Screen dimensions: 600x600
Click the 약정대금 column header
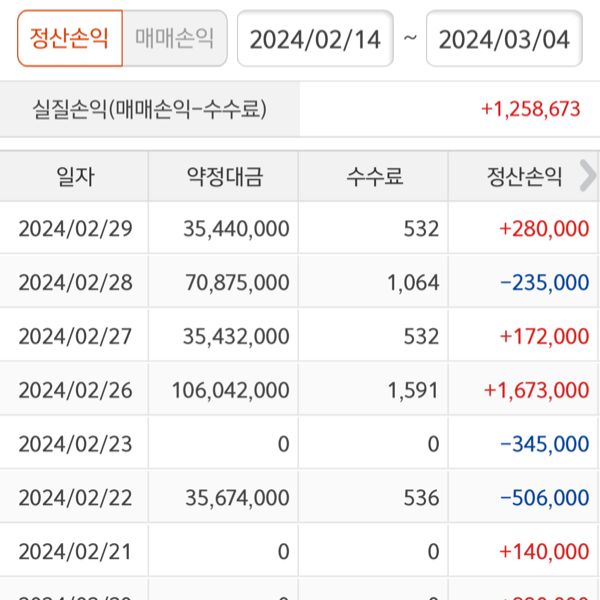click(224, 177)
